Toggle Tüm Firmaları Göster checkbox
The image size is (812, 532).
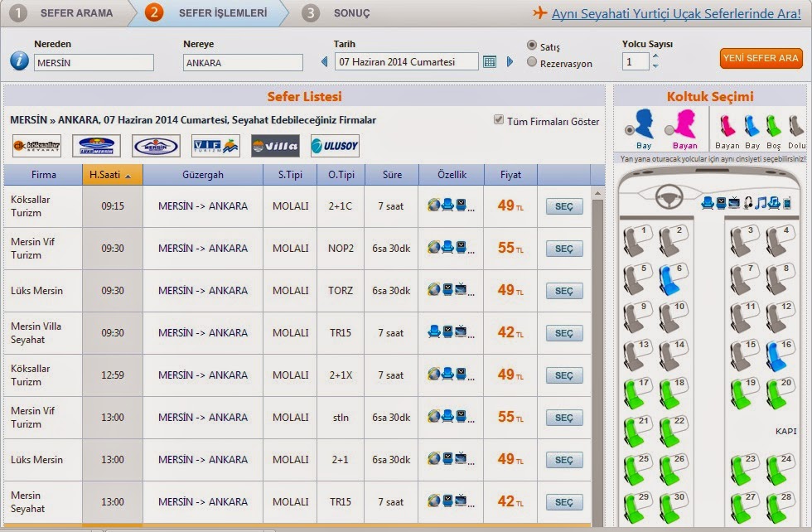498,119
